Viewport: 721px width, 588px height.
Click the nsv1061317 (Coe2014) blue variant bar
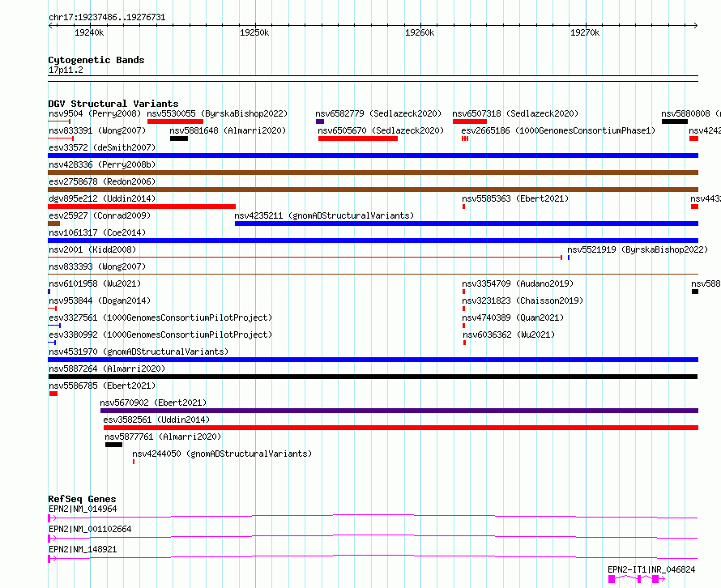click(373, 241)
